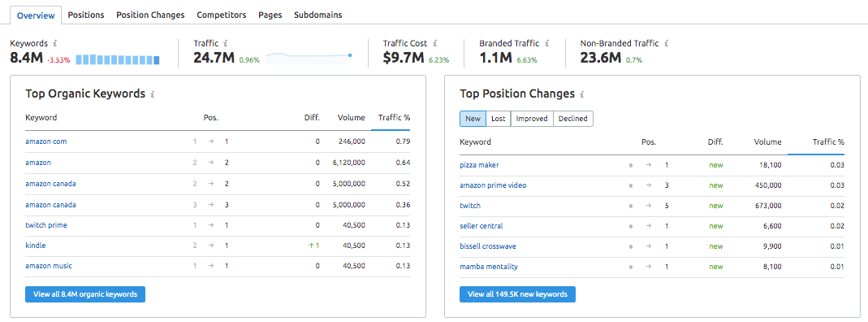Sort Top Position Changes by Diff.
868x322 pixels.
pyautogui.click(x=715, y=141)
